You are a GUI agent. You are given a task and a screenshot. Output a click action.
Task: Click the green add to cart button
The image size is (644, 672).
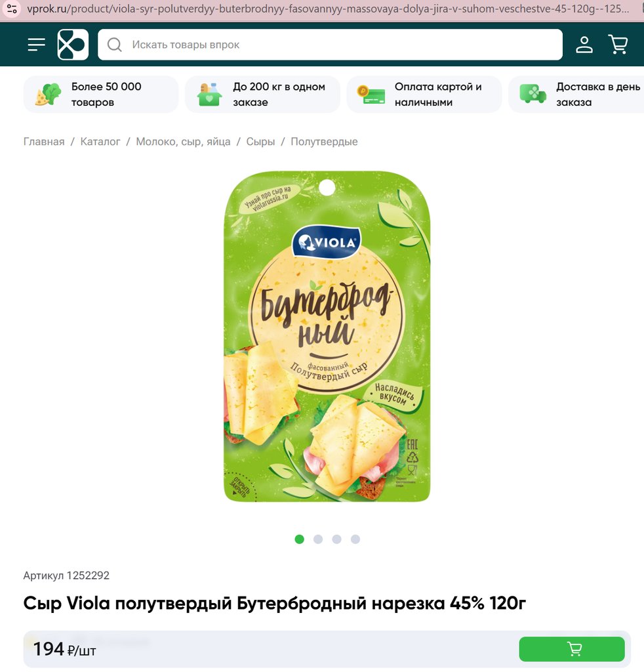point(572,649)
